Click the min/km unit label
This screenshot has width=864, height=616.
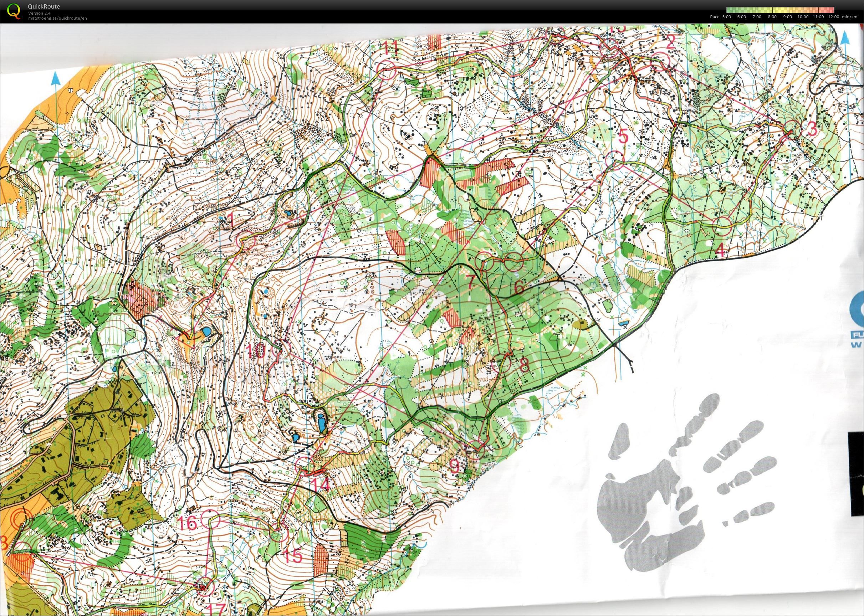tap(850, 17)
